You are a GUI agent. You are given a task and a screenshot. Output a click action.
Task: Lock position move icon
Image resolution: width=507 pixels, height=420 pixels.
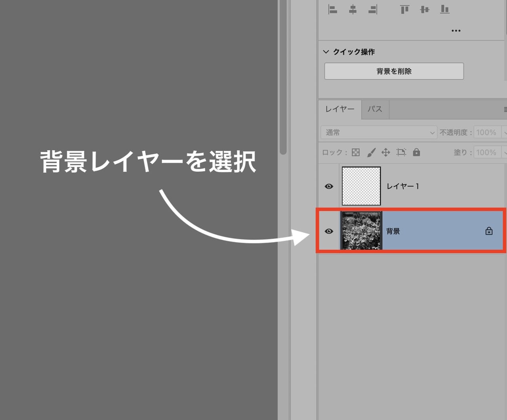pyautogui.click(x=386, y=152)
